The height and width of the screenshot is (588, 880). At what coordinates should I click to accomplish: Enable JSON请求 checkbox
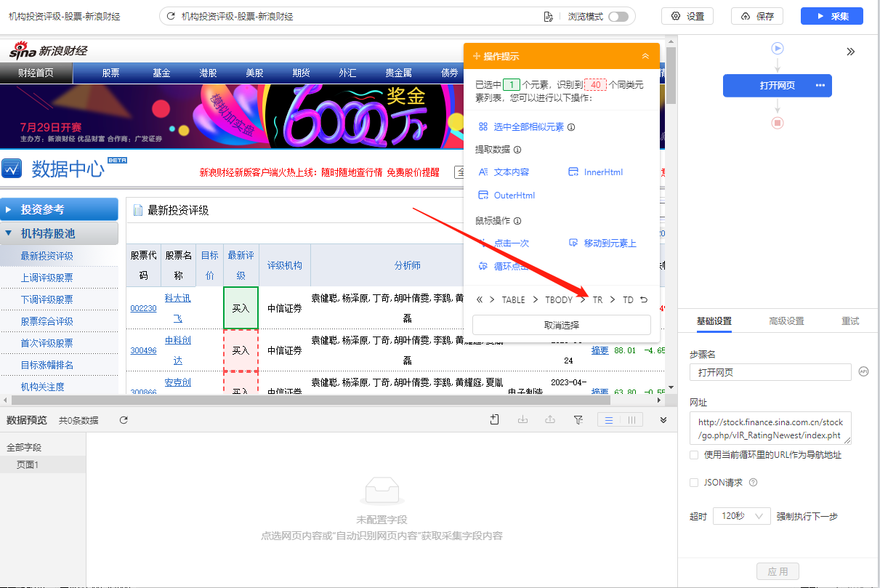point(694,483)
